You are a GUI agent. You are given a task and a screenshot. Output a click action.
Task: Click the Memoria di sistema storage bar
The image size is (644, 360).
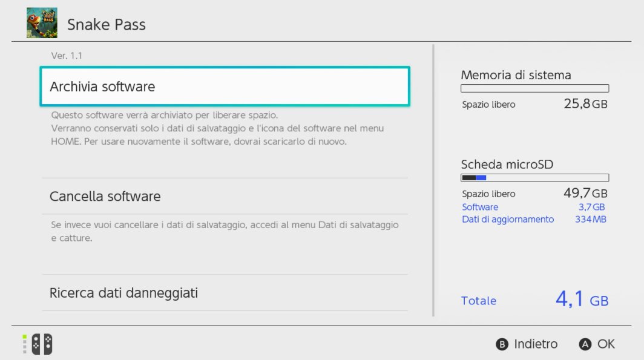coord(534,88)
